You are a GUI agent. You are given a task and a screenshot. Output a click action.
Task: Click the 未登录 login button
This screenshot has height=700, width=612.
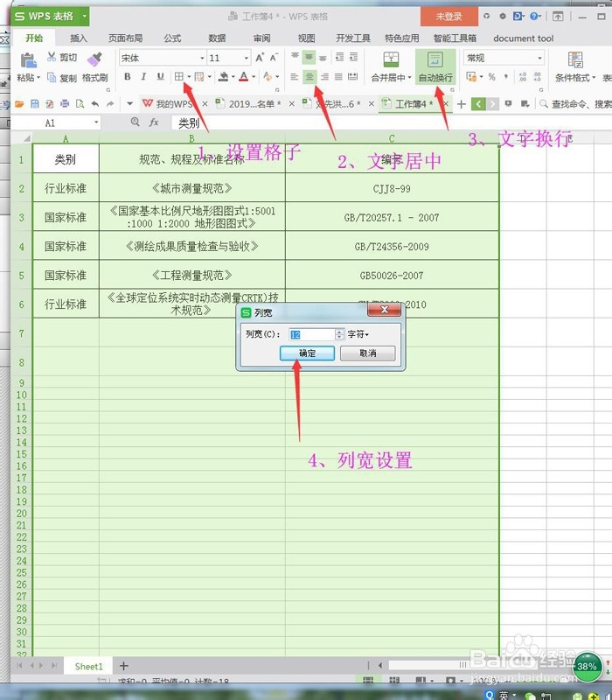[x=449, y=17]
